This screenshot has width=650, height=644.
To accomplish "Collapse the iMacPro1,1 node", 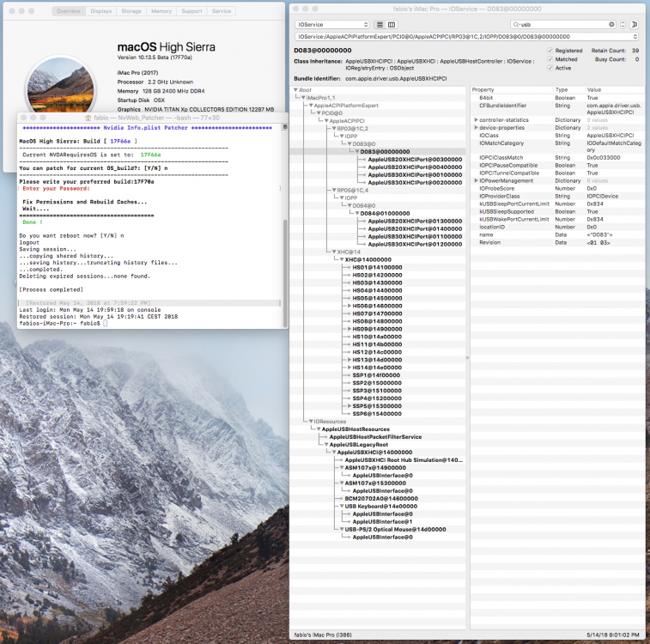I will click(x=303, y=98).
